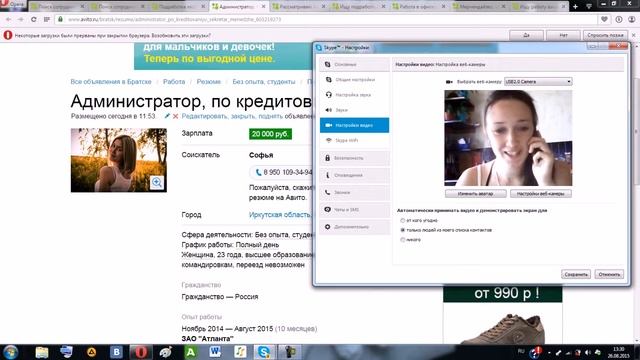Image resolution: width=640 pixels, height=360 pixels.
Task: Click the Отменить button in Skype settings
Action: [609, 274]
